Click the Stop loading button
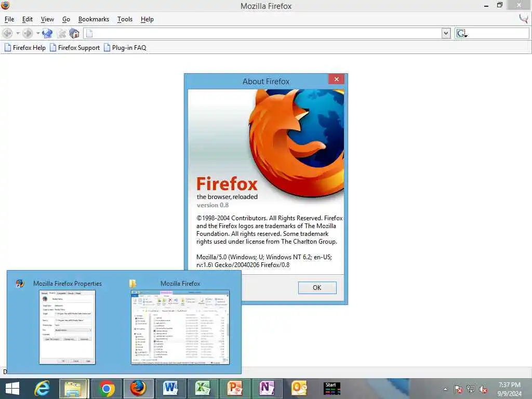Viewport: 532px width, 399px height. (x=61, y=33)
